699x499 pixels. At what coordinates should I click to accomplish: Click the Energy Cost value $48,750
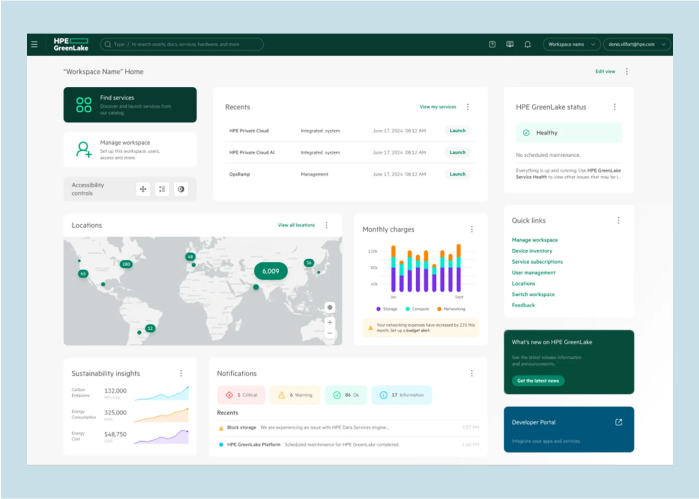[x=115, y=434]
